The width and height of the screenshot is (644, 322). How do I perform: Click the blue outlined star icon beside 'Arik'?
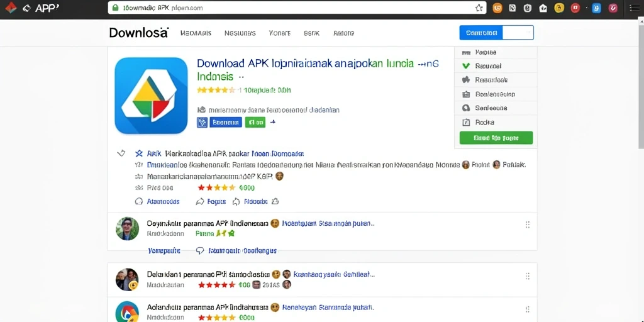coord(139,153)
